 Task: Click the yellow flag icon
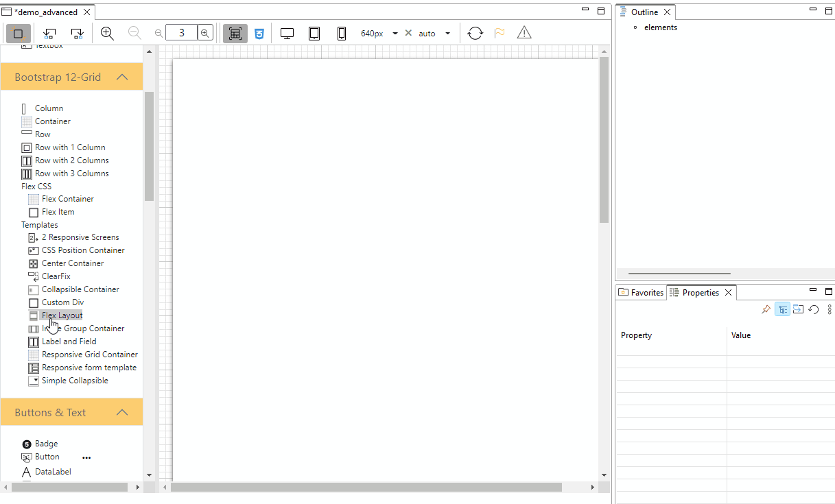pyautogui.click(x=499, y=33)
